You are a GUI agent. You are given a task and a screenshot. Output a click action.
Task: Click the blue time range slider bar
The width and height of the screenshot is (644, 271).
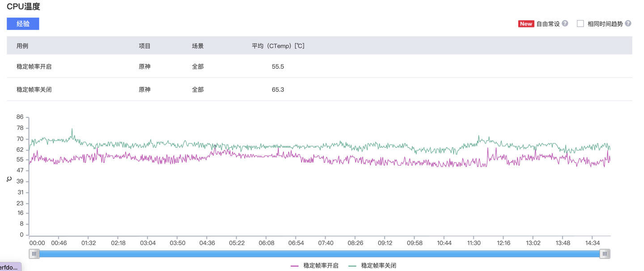point(319,254)
